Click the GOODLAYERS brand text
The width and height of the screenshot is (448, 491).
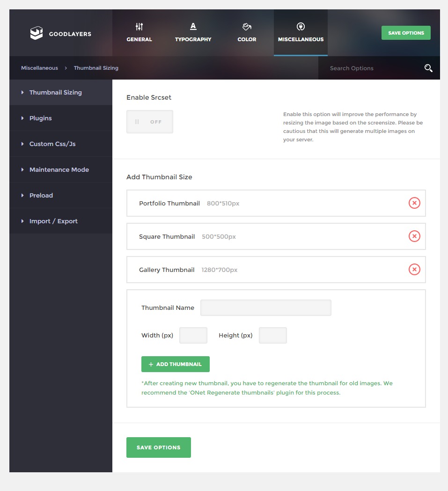[x=70, y=34]
